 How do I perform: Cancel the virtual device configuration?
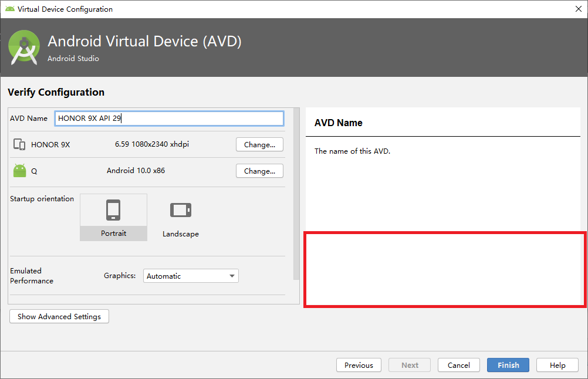[x=459, y=365]
